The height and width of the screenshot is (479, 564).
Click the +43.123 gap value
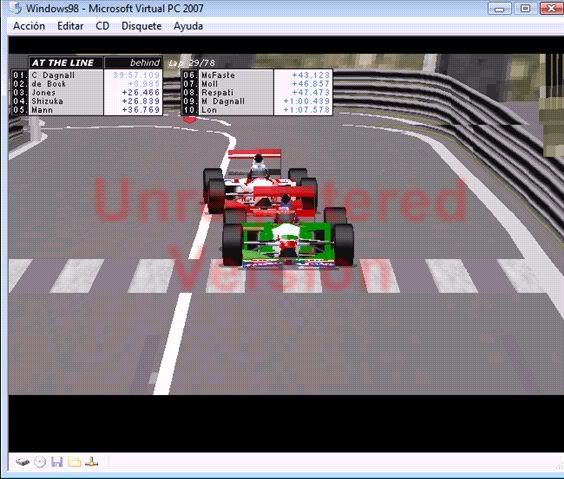click(x=311, y=75)
